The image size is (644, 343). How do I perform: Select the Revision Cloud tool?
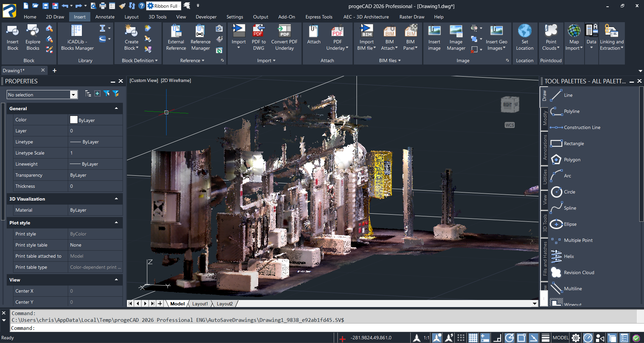point(579,272)
